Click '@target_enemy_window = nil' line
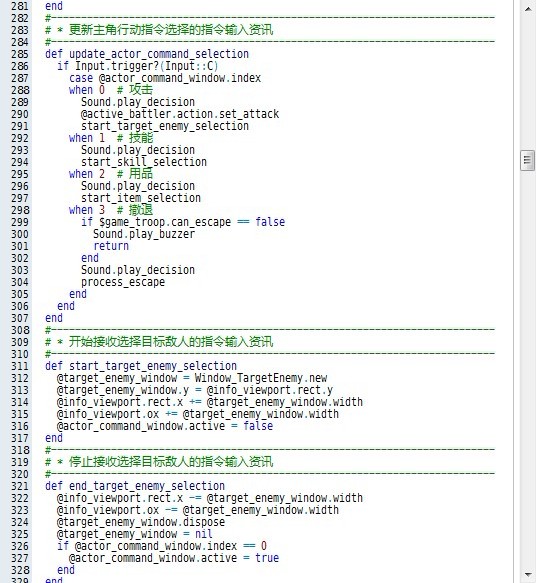 [x=135, y=534]
